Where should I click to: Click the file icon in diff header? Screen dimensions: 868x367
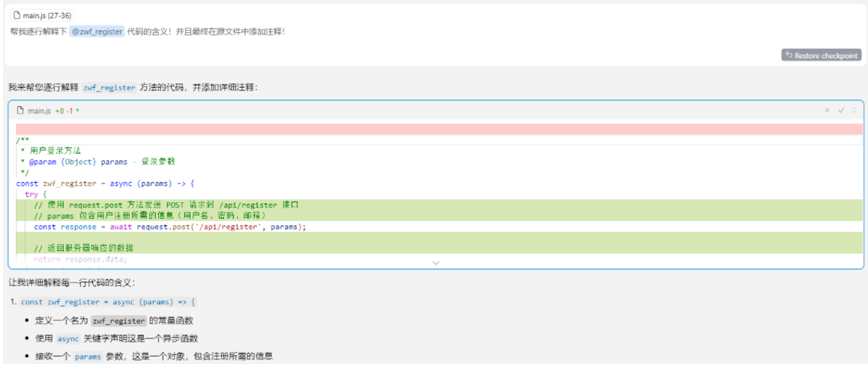click(x=20, y=111)
